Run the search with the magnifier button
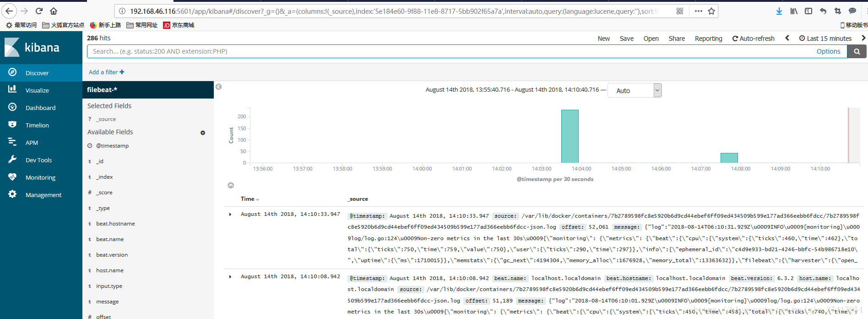868x319 pixels. pyautogui.click(x=857, y=51)
